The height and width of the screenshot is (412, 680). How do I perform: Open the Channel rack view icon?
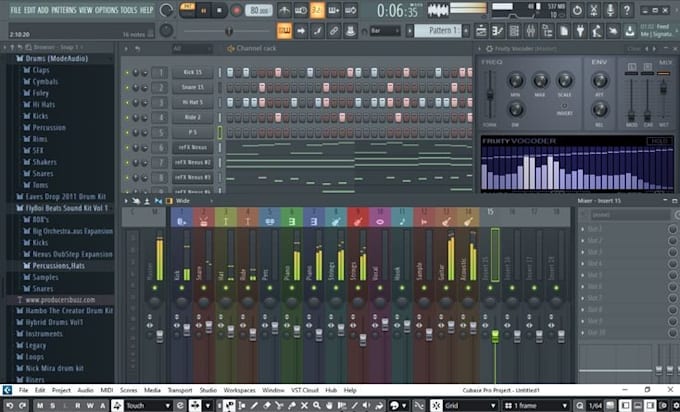pyautogui.click(x=514, y=31)
